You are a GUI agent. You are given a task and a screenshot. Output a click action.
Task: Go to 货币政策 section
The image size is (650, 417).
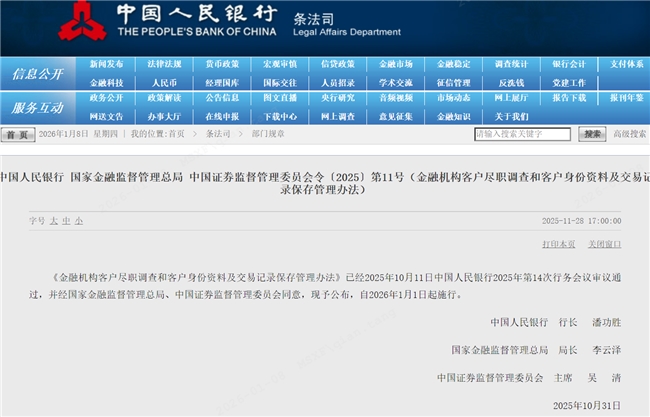222,64
